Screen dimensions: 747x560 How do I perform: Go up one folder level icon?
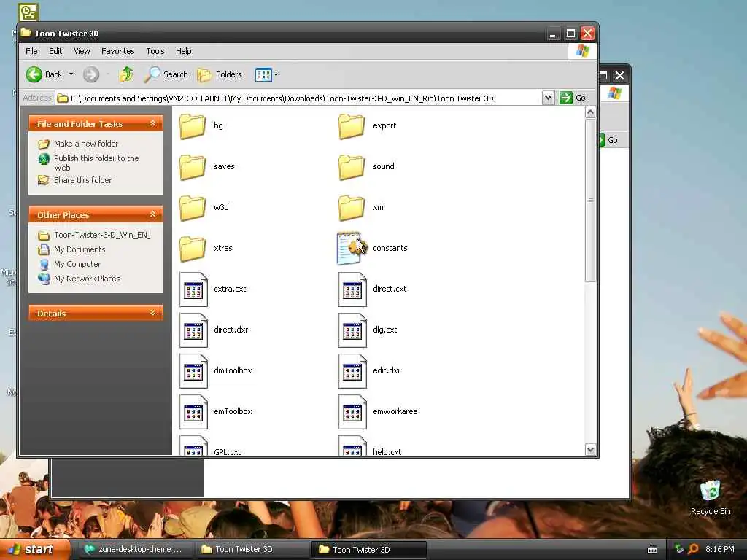tap(126, 74)
